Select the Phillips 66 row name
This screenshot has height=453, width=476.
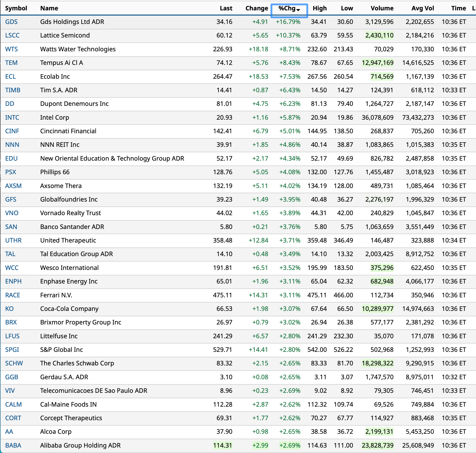click(x=55, y=172)
